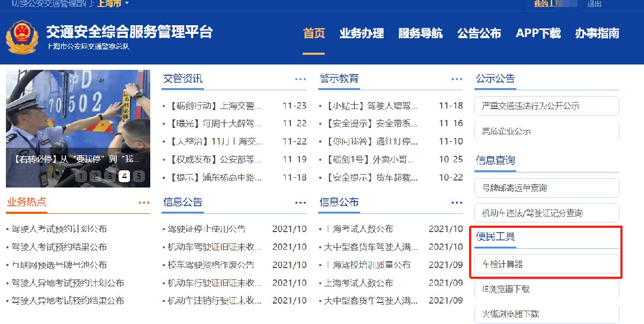Click 严重交通违法行为公开公示 button
The image size is (644, 324).
pyautogui.click(x=547, y=106)
